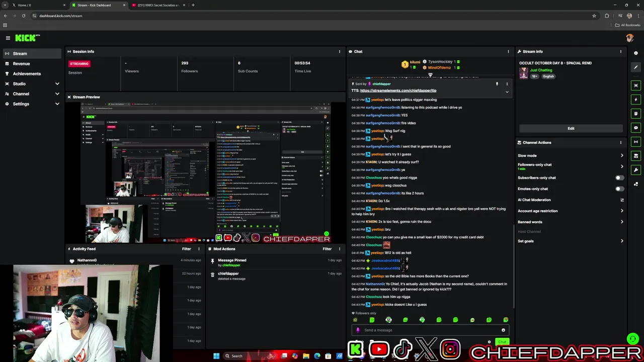Toggle stream preview widget icon in right toolbar
644x362 pixels.
636,85
